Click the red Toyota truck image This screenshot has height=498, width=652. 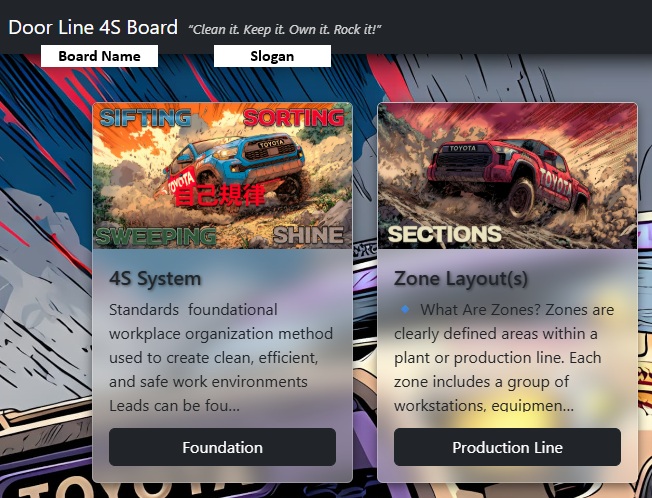tap(500, 170)
